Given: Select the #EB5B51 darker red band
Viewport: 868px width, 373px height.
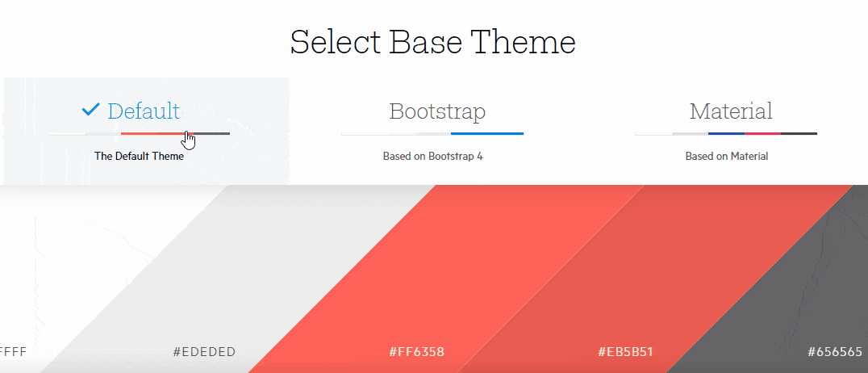Looking at the screenshot, I should [x=653, y=279].
